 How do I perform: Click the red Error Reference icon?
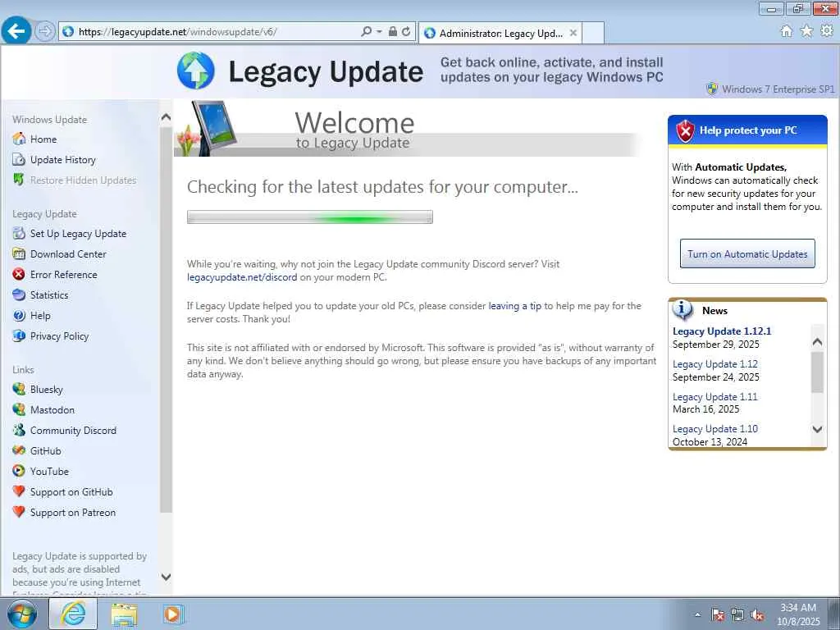(19, 274)
